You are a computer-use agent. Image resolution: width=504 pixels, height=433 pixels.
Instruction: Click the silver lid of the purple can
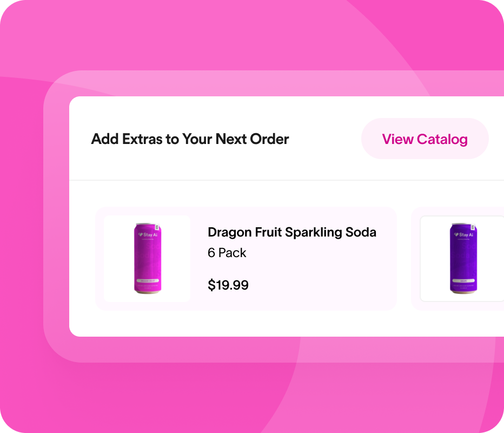coord(462,224)
